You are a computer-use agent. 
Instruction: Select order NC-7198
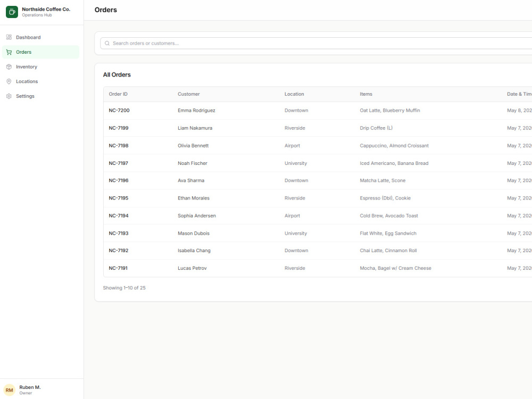tap(119, 146)
